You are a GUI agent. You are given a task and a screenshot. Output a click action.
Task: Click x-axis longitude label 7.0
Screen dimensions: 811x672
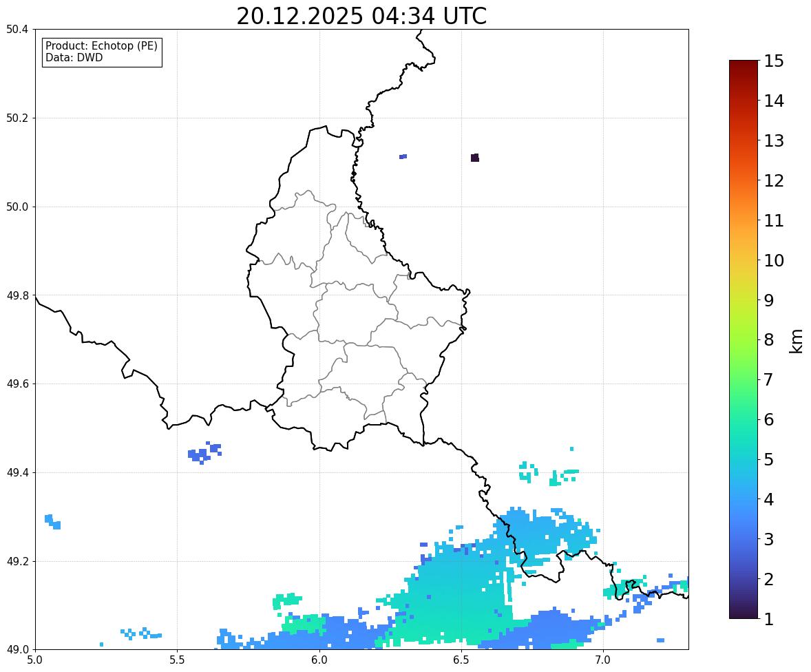[603, 660]
